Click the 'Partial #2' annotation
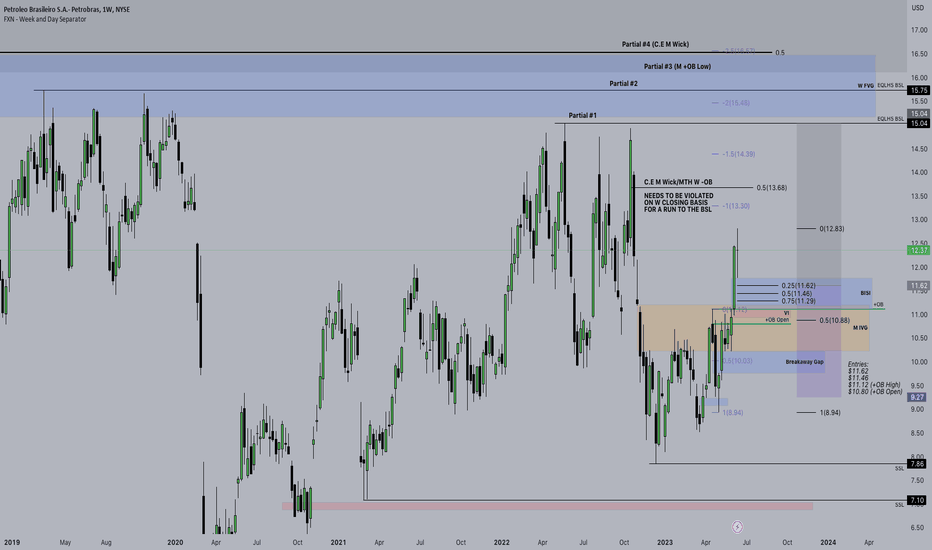932x550 pixels. tap(623, 84)
